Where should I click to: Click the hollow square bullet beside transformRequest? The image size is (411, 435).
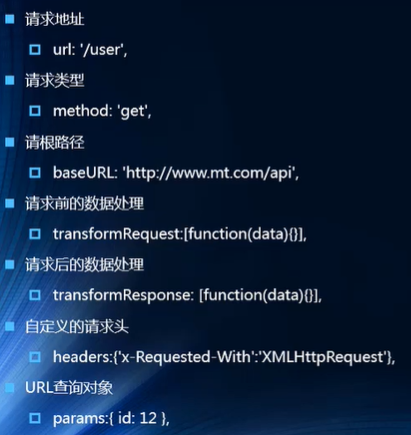click(x=35, y=234)
